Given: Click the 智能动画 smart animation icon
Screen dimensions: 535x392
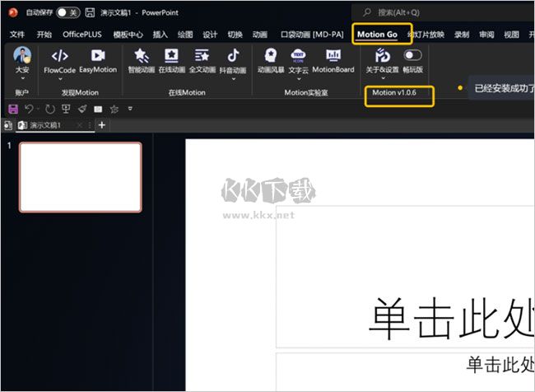Looking at the screenshot, I should [141, 60].
